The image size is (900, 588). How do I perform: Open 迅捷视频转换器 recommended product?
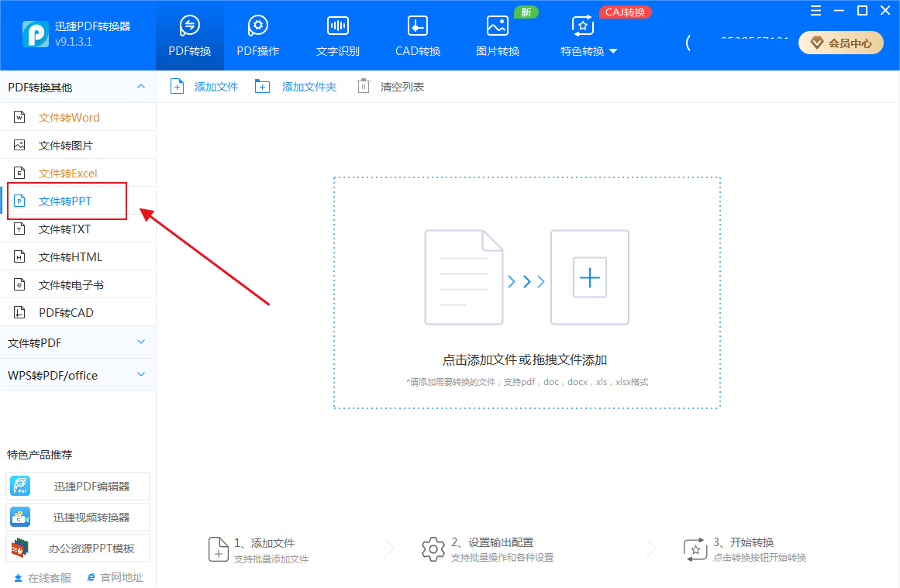click(x=78, y=518)
